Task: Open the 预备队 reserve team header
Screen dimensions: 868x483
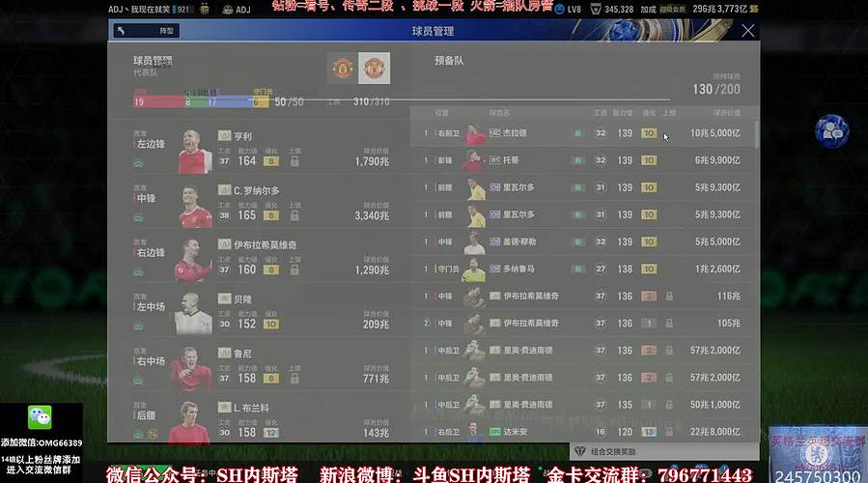Action: point(449,60)
